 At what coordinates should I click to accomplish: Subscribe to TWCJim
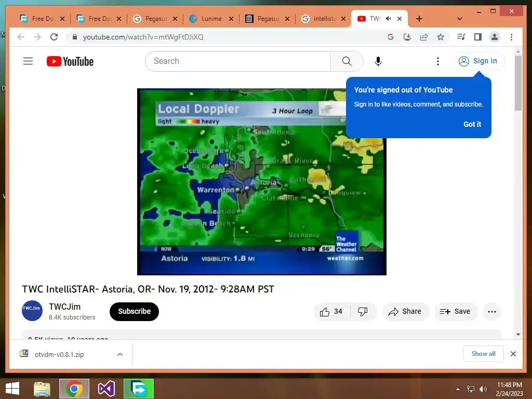(x=134, y=312)
